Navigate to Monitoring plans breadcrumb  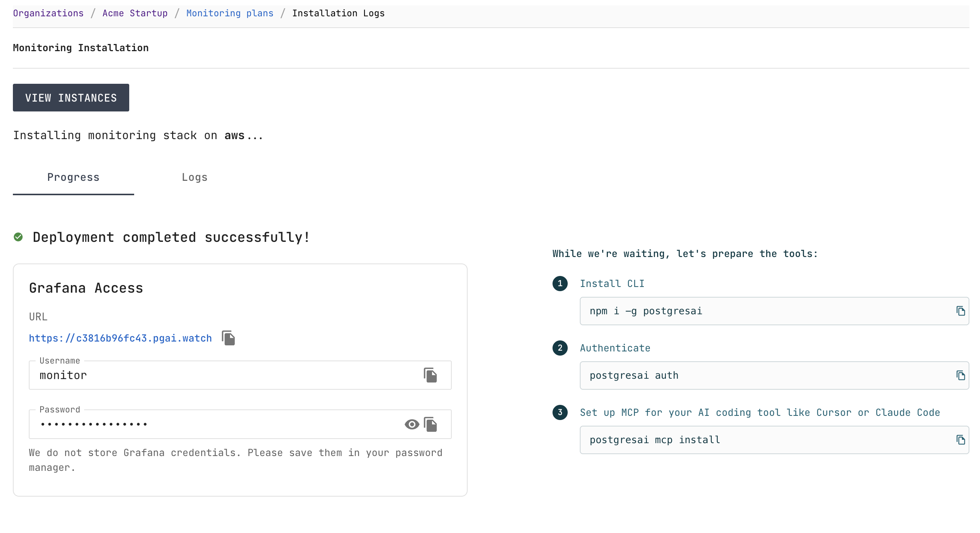coord(230,13)
